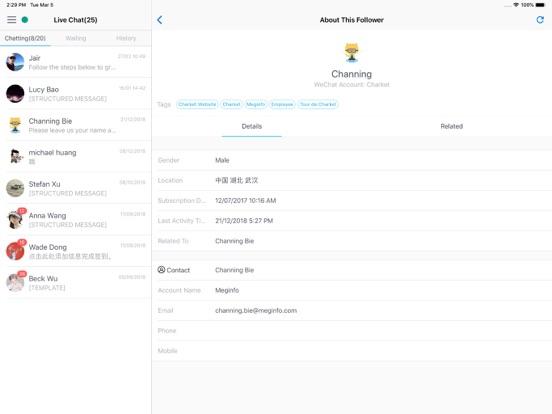Open the michael huang chat
Viewport: 552px width, 414px height.
[x=76, y=157]
